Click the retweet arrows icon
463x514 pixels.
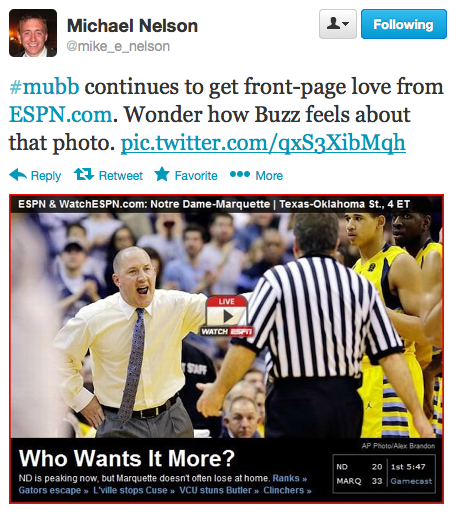click(84, 174)
